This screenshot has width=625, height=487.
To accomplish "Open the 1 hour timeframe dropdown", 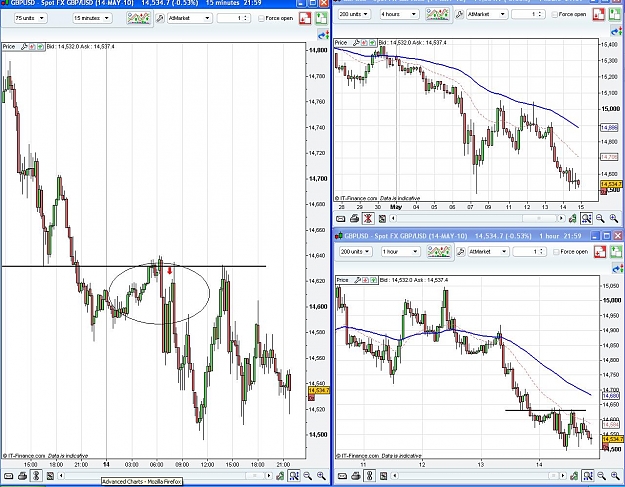I will click(400, 251).
